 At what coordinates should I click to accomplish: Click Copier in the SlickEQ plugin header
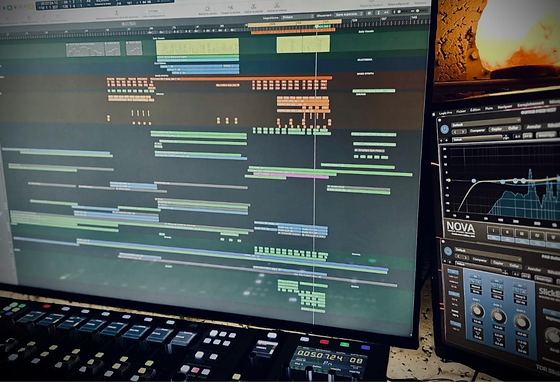coord(498,262)
